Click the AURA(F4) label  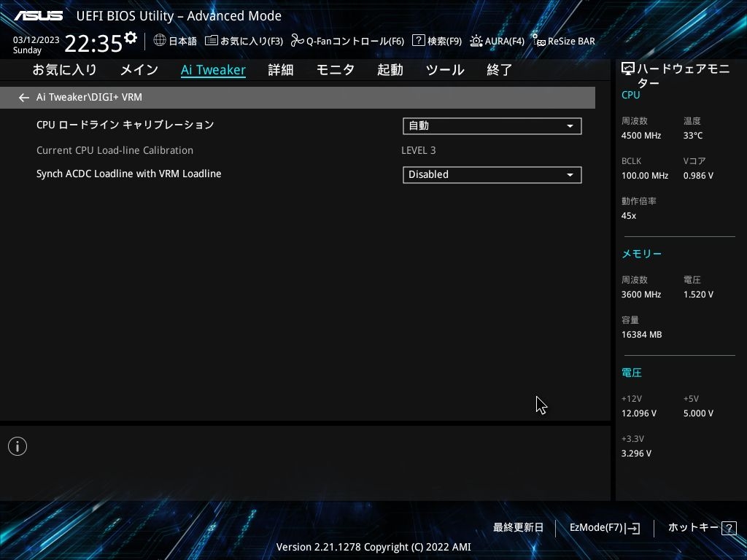click(505, 41)
